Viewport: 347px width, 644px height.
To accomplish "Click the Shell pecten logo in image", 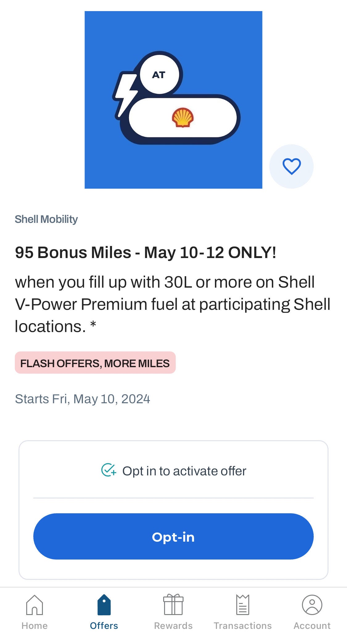I will pyautogui.click(x=183, y=117).
